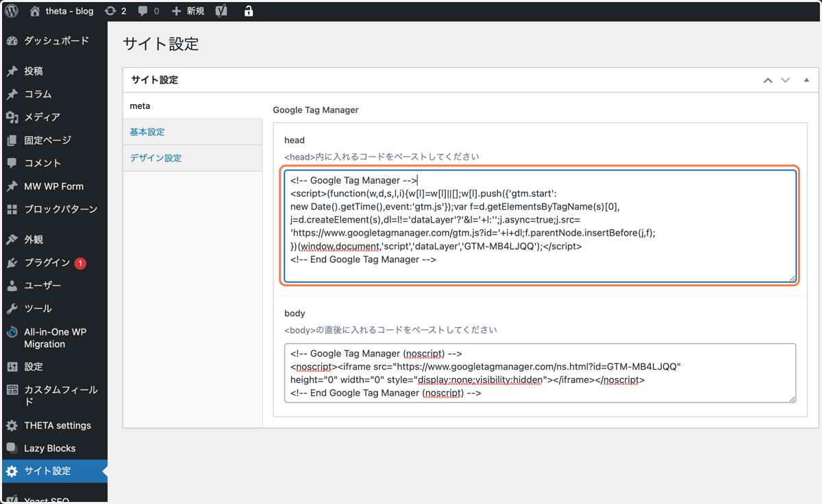Screen dimensions: 822x504
Task: Open the WordPress logo menu
Action: pos(12,11)
